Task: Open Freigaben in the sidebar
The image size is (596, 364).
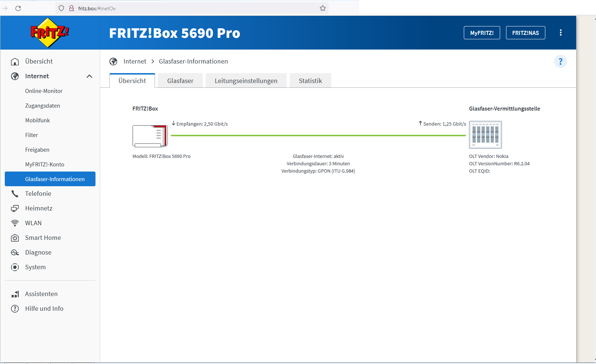Action: click(37, 150)
